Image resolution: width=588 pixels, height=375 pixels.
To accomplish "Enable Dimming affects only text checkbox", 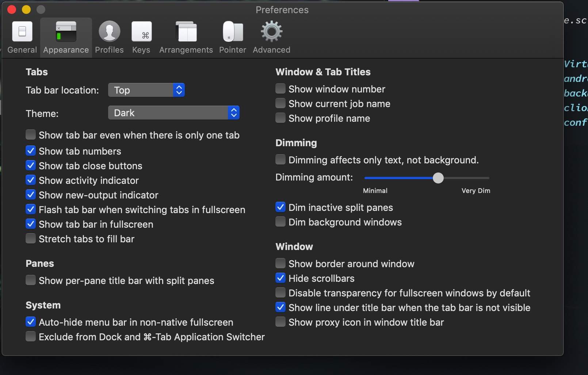I will point(280,159).
